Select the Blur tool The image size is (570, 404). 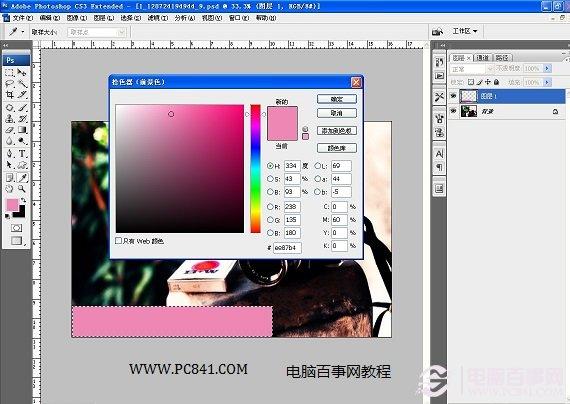click(x=10, y=141)
